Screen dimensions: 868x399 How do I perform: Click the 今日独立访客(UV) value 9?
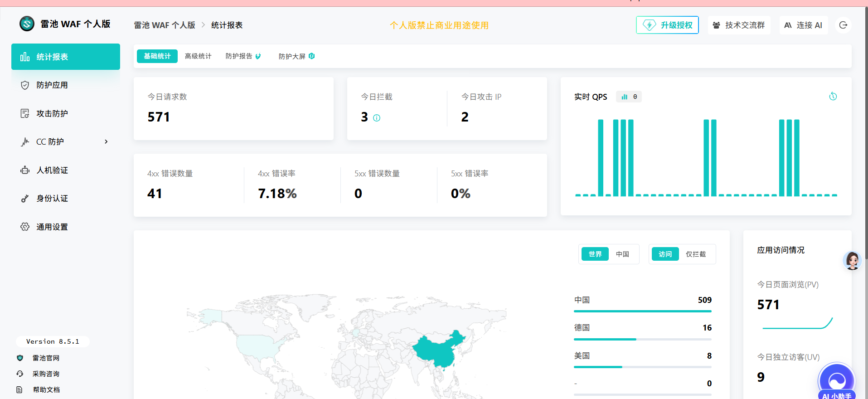(x=761, y=377)
